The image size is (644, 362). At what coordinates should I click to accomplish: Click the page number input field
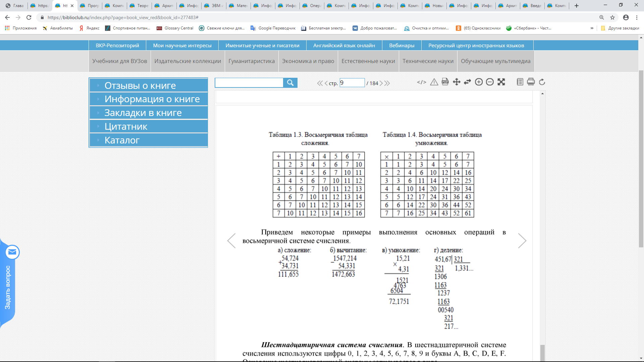click(x=352, y=83)
